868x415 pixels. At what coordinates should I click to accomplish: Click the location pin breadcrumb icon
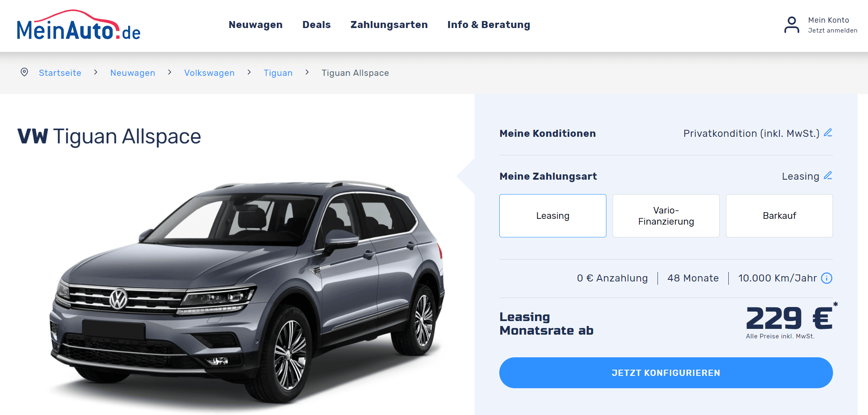click(x=24, y=72)
